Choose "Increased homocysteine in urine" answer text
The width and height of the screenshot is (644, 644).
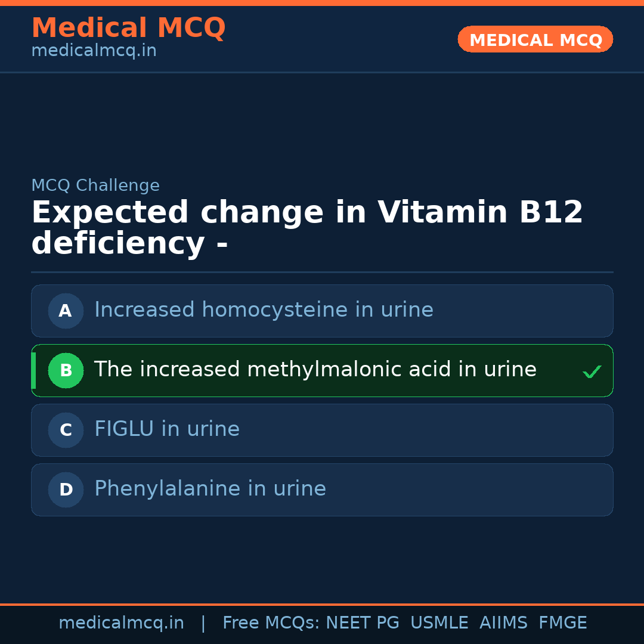click(264, 310)
